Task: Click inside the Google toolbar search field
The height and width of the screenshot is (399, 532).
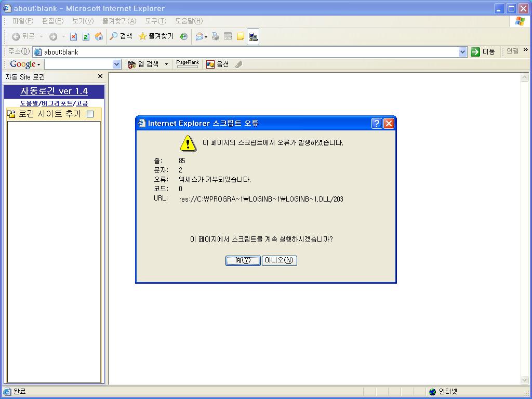Action: click(x=78, y=64)
